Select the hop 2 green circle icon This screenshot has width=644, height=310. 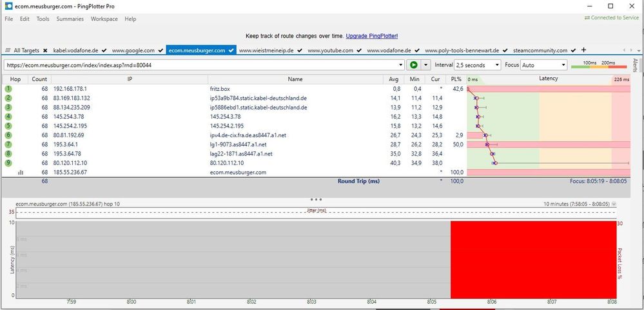[x=8, y=98]
